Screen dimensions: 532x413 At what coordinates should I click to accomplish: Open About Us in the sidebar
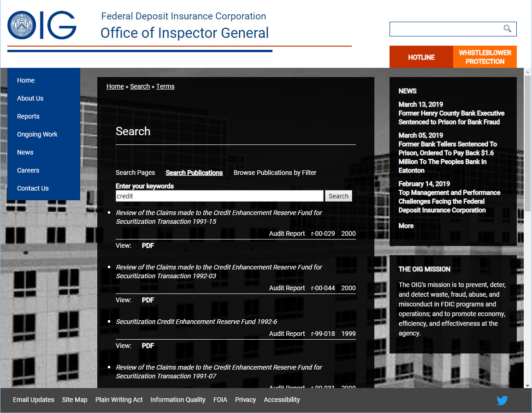point(30,98)
